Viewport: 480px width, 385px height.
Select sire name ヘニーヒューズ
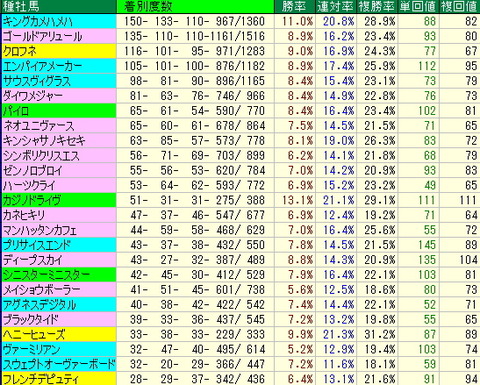[x=34, y=334]
